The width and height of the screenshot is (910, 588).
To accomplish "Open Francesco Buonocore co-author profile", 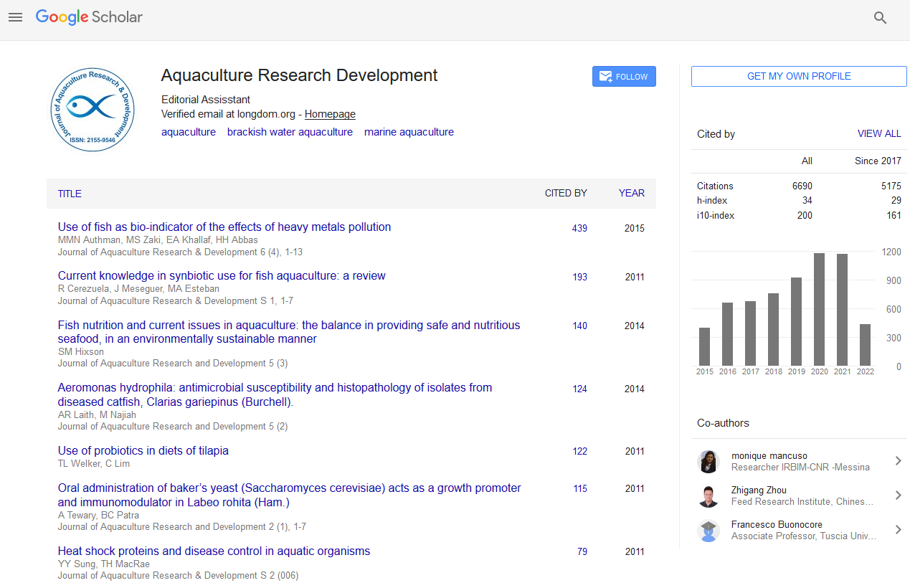I will [x=777, y=524].
